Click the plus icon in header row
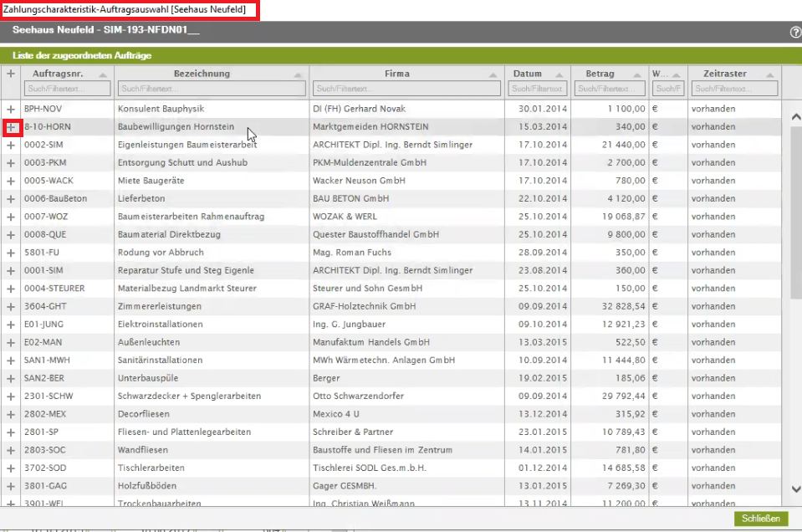Viewport: 802px width, 532px height. click(x=11, y=74)
